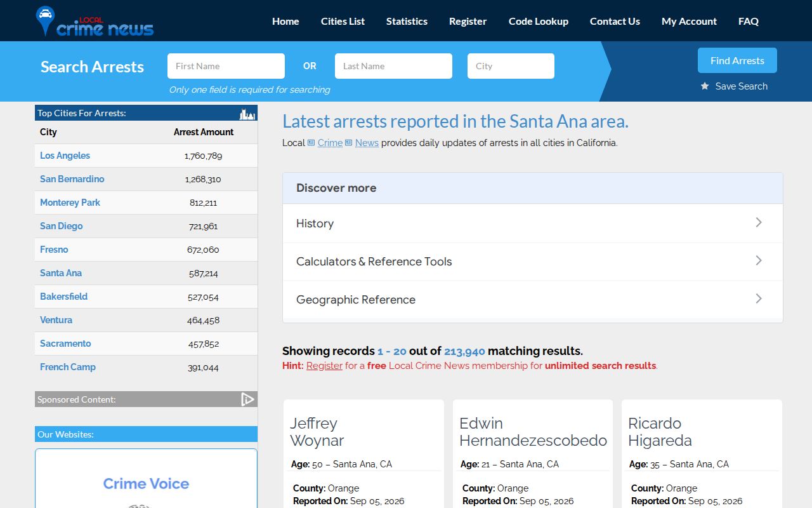Open the FAQ page
Viewport: 812px width, 508px height.
749,21
